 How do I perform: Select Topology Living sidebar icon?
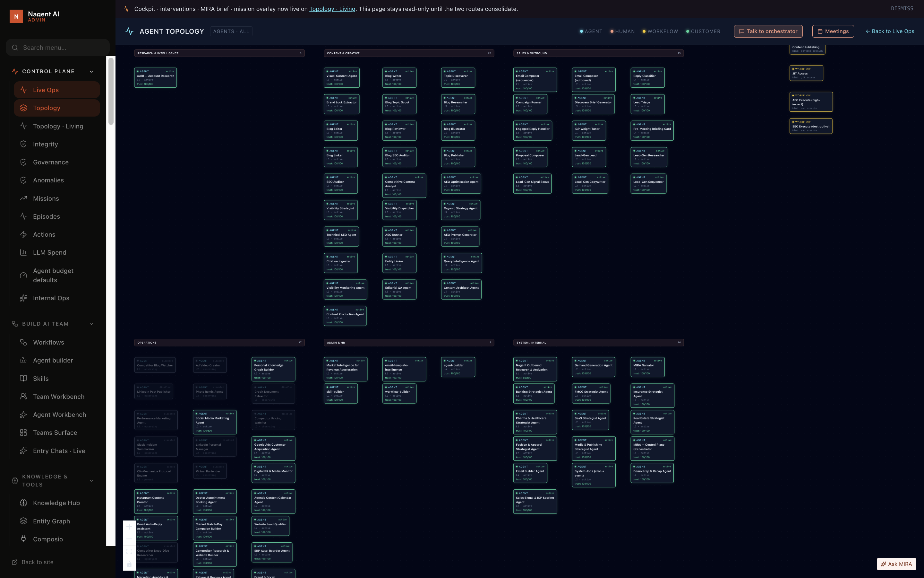coord(23,126)
